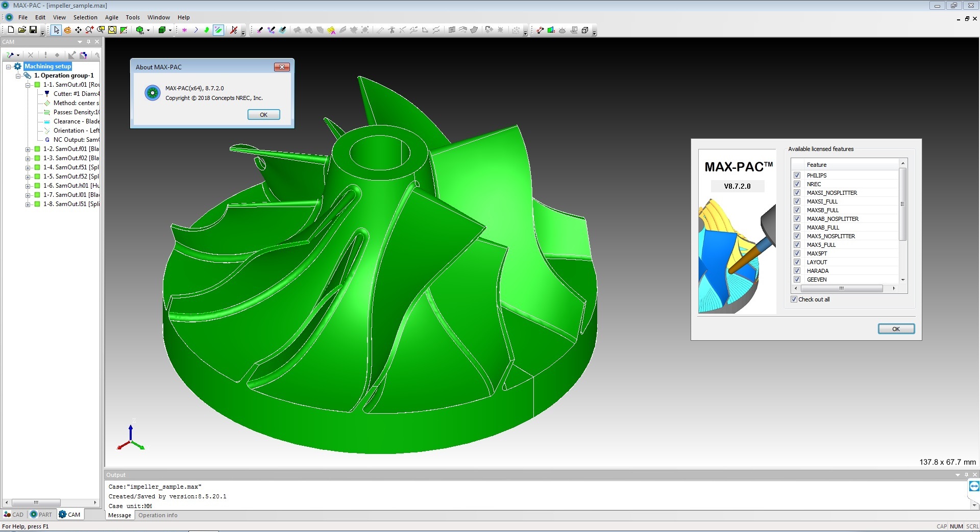Image resolution: width=980 pixels, height=532 pixels.
Task: Click the red measure distance icon
Action: pyautogui.click(x=540, y=30)
